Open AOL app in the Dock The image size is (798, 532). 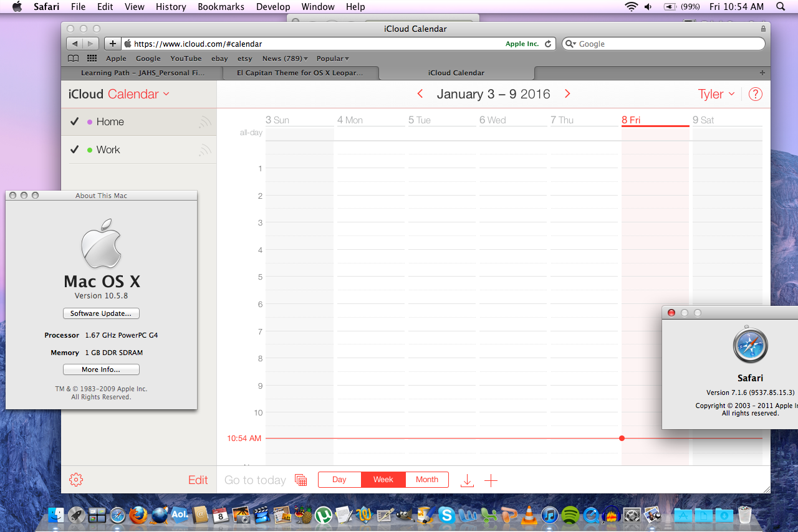pos(180,515)
